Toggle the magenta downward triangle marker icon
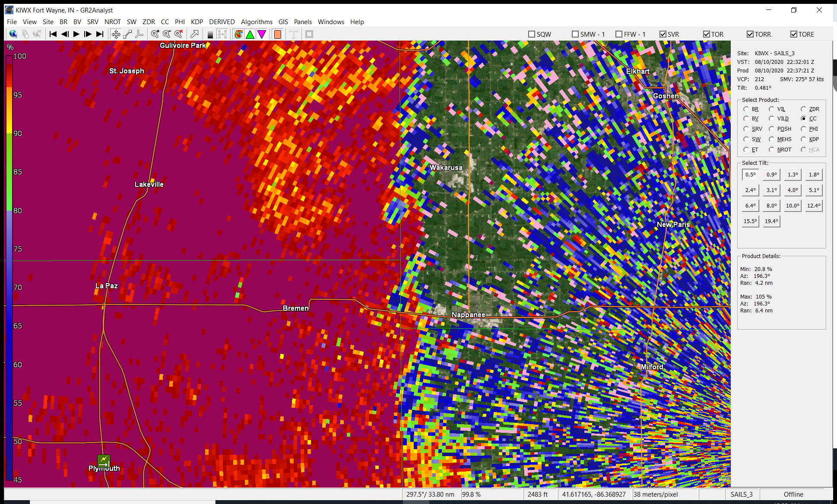This screenshot has height=504, width=837. click(261, 34)
